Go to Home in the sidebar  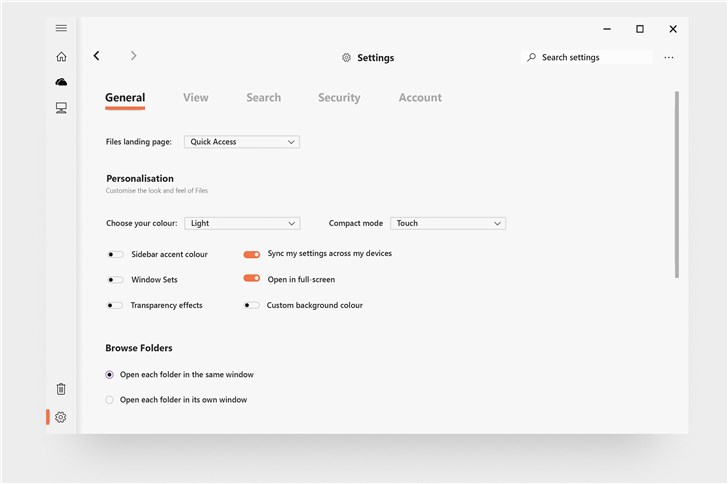tap(61, 57)
